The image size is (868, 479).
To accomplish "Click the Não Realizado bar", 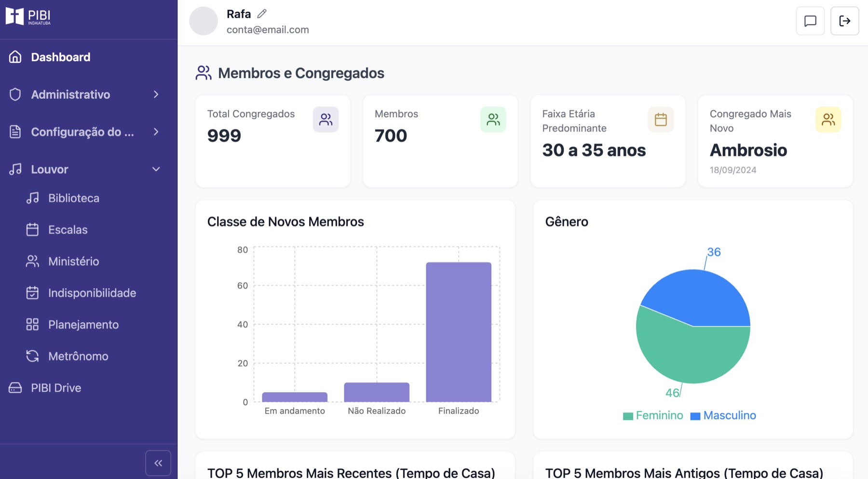I will pos(377,392).
